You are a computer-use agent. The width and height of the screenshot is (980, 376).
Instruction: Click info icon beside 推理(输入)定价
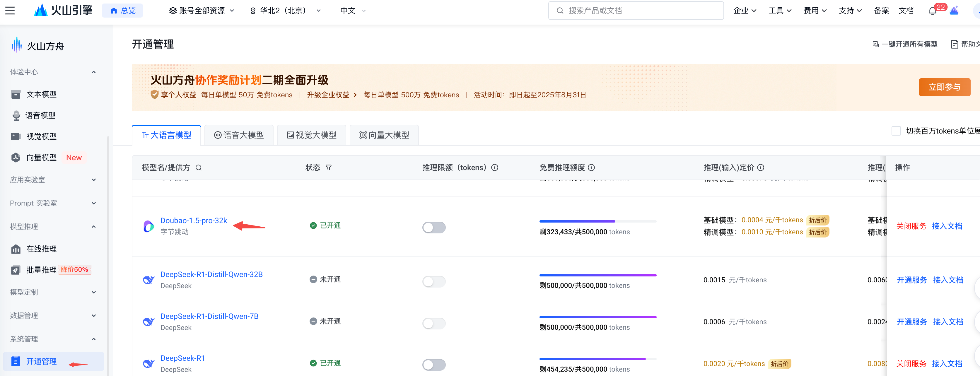coord(761,168)
